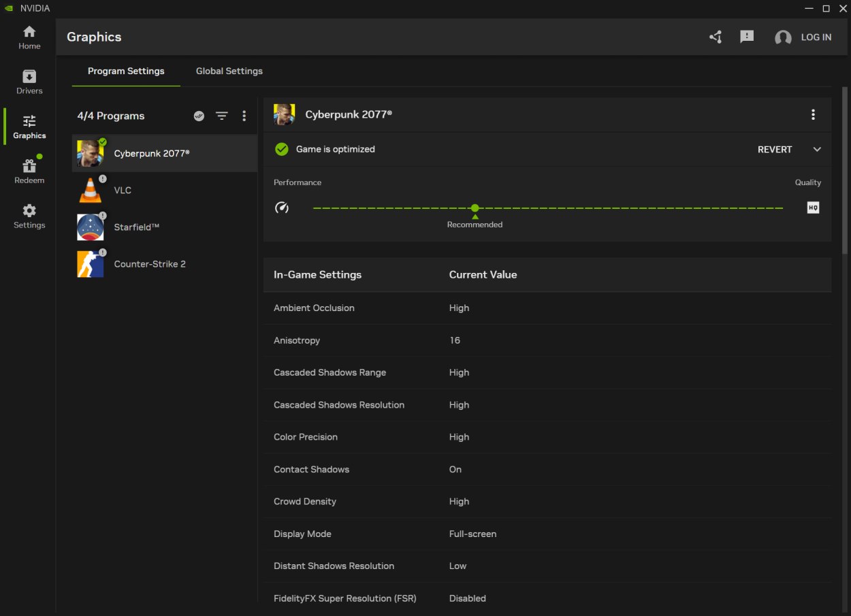Click the share icon in the top bar
Screen dimensions: 851x616
[x=715, y=37]
